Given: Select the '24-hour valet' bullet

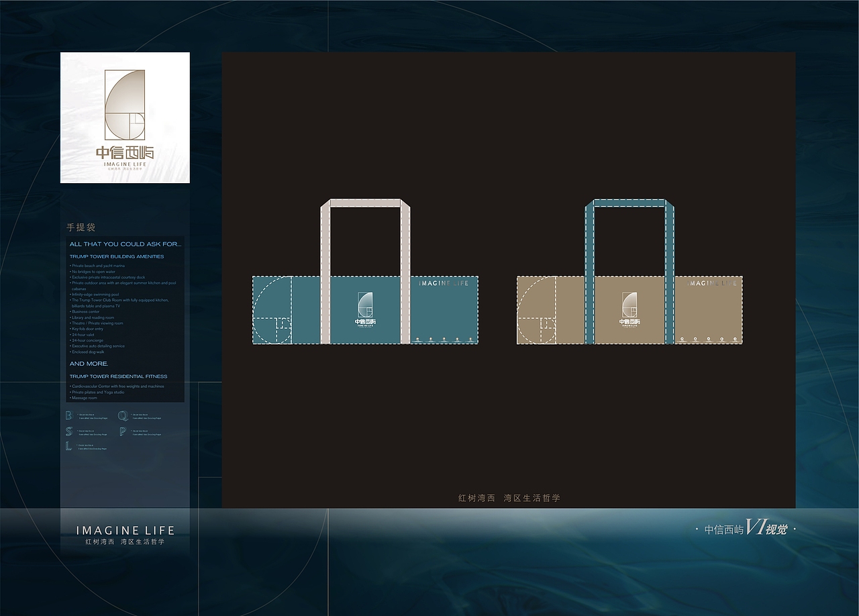Looking at the screenshot, I should 82,335.
